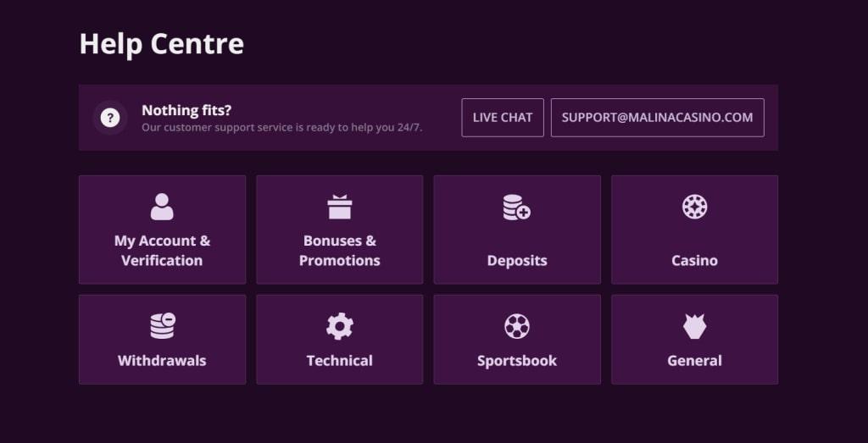This screenshot has height=443, width=868.
Task: Click the raspberry General icon
Action: coord(694,326)
